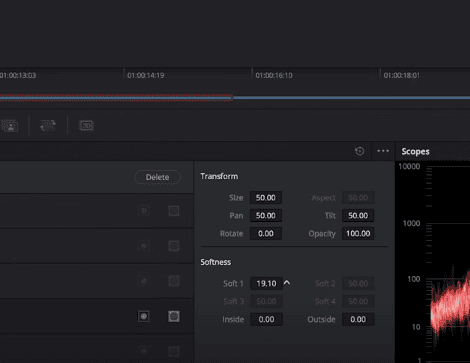Viewport: 470px width, 363px height.
Task: Toggle invert icon on third window row
Action: pyautogui.click(x=144, y=281)
